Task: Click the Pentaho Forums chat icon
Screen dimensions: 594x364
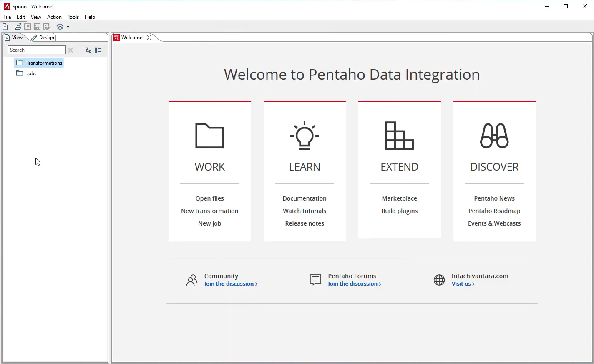Action: [315, 280]
